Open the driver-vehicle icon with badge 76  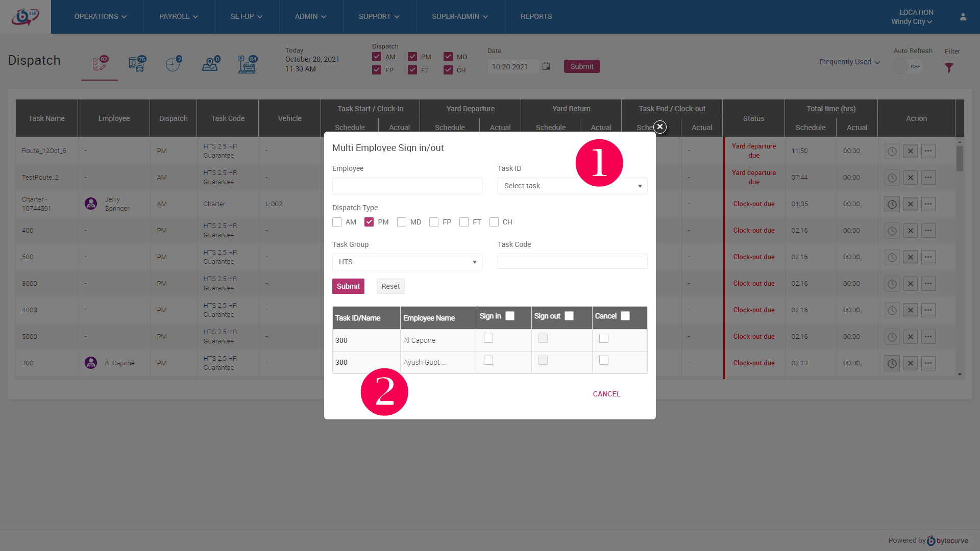[x=137, y=64]
